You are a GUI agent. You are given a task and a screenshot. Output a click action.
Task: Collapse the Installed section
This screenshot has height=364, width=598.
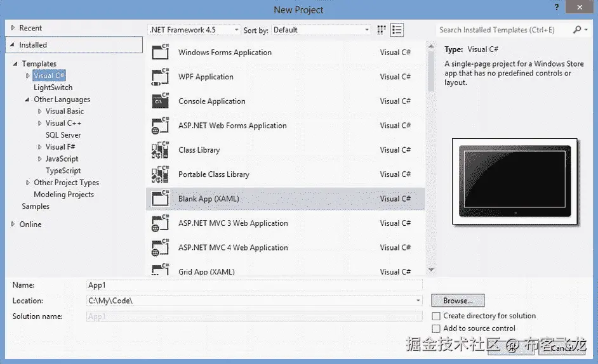pyautogui.click(x=12, y=44)
